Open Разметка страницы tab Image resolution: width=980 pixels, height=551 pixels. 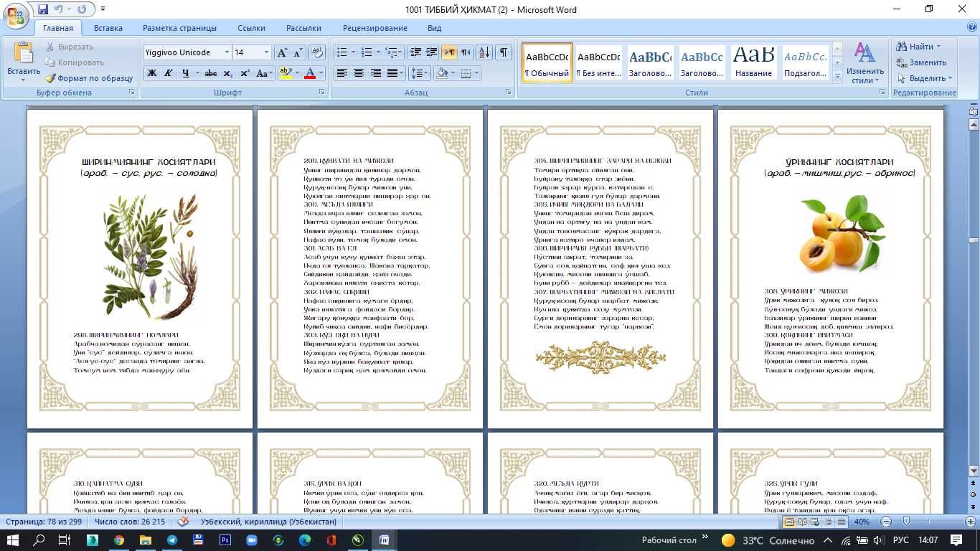179,28
